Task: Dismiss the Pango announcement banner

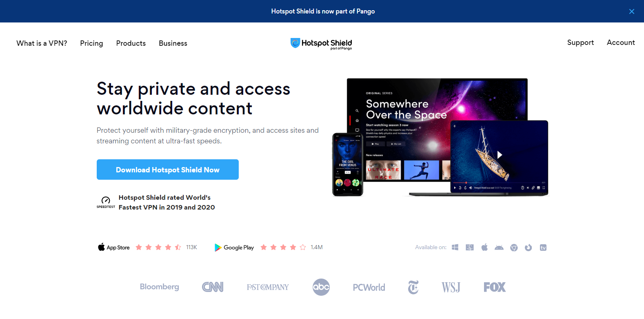Action: point(631,11)
